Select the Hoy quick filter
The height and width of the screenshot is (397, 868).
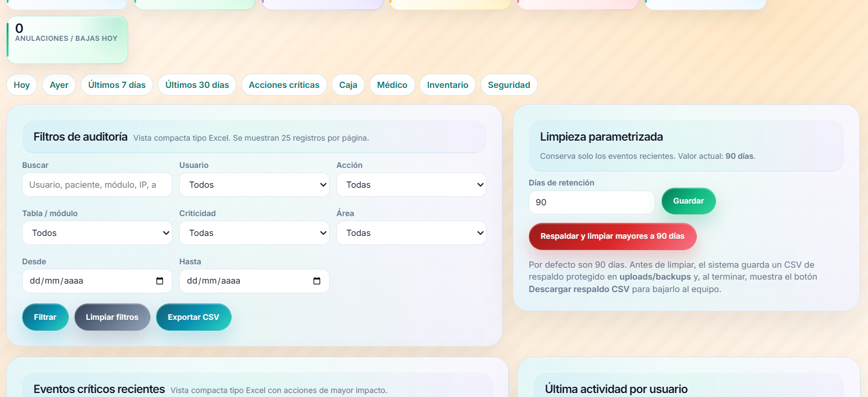click(22, 85)
